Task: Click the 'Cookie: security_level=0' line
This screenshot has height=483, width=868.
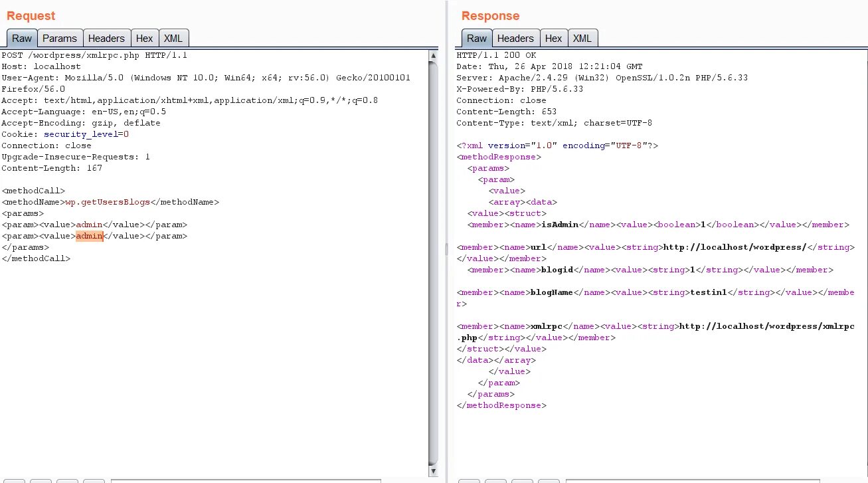Action: [x=65, y=134]
